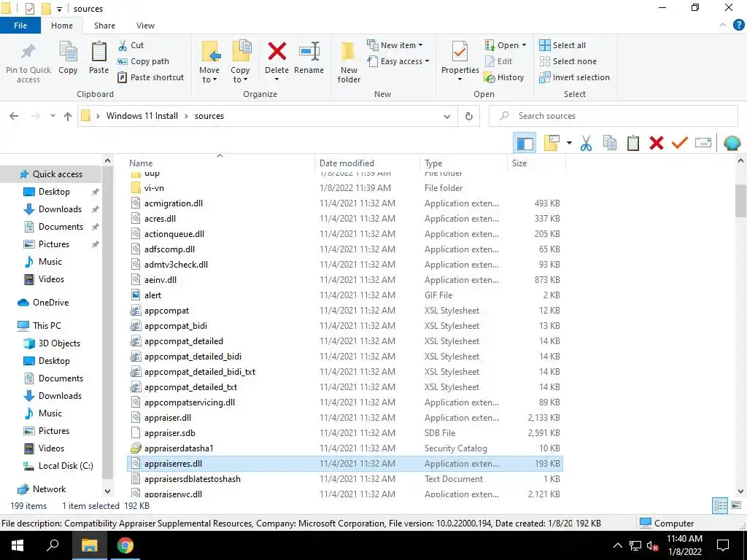Click the red Delete icon in the Organize group
The height and width of the screenshot is (560, 747).
276,52
